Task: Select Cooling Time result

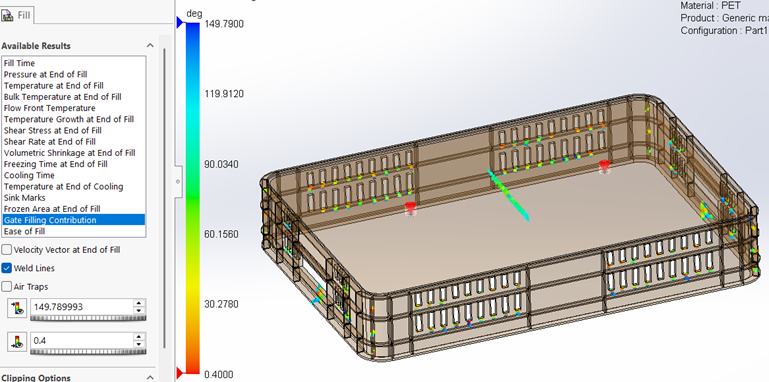Action: pyautogui.click(x=74, y=175)
